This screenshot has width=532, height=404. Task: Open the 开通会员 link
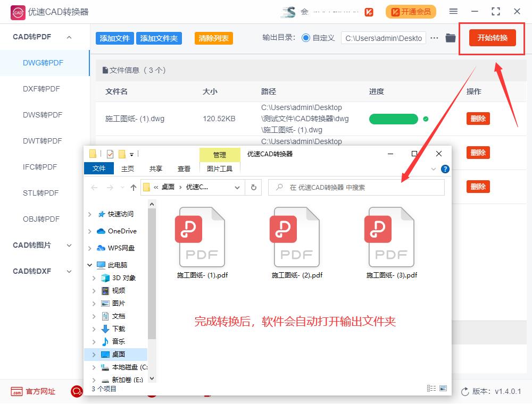(411, 12)
